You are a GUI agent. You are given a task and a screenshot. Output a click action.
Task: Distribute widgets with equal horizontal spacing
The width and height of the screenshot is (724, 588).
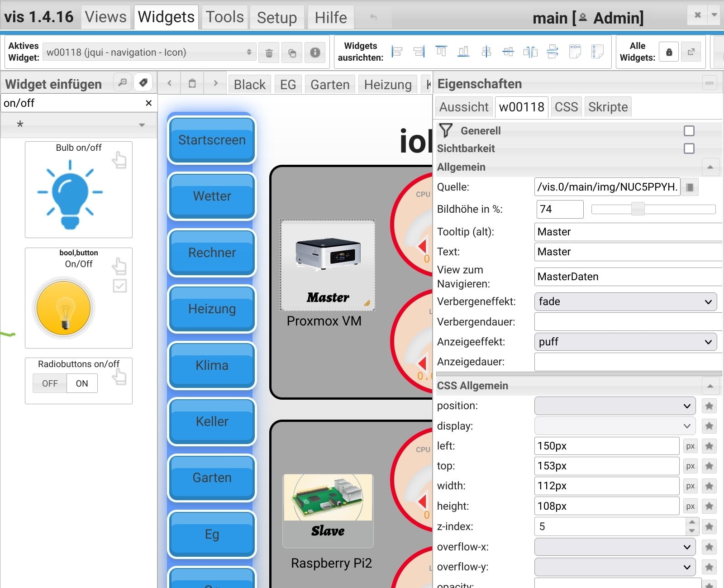[x=530, y=52]
